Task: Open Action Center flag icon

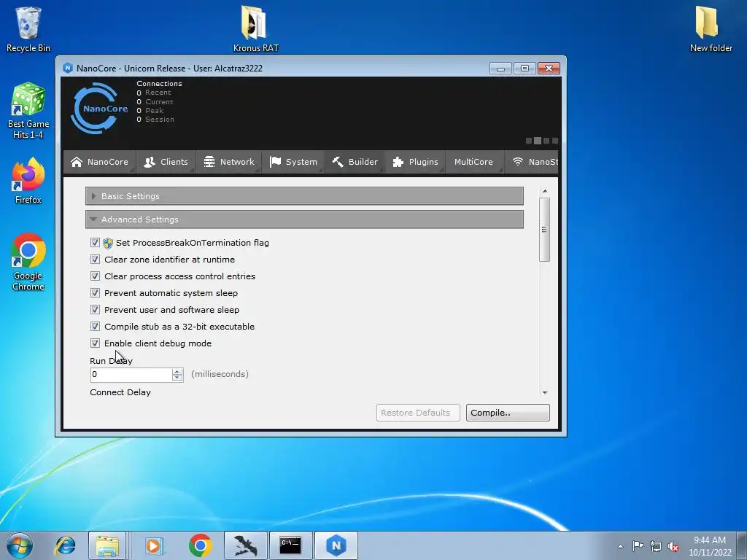Action: [x=638, y=545]
